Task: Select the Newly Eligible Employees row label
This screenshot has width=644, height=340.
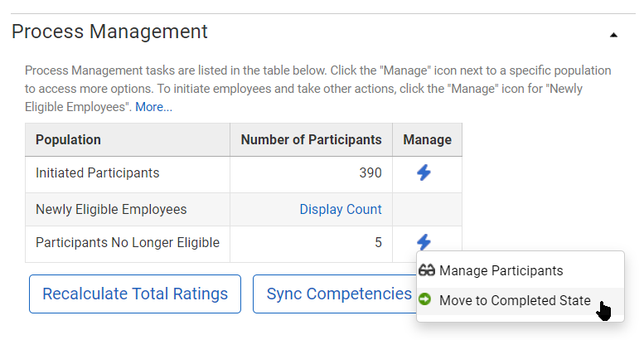Action: [111, 210]
